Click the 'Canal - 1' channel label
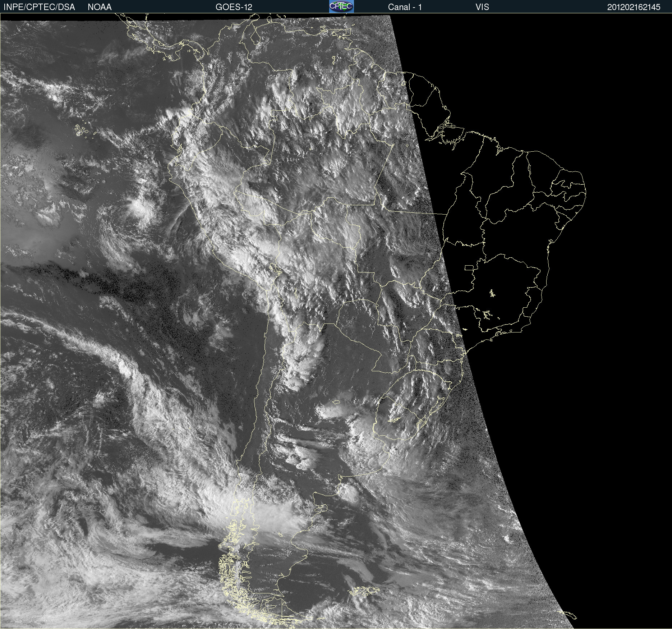This screenshot has width=672, height=629. (x=405, y=7)
